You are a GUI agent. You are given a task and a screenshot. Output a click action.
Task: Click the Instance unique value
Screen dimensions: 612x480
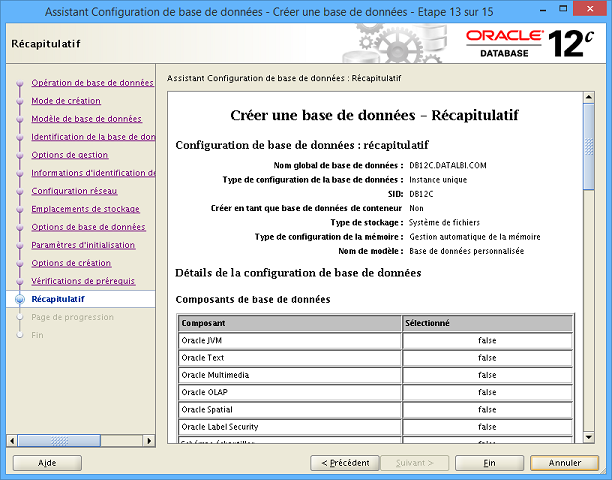438,180
